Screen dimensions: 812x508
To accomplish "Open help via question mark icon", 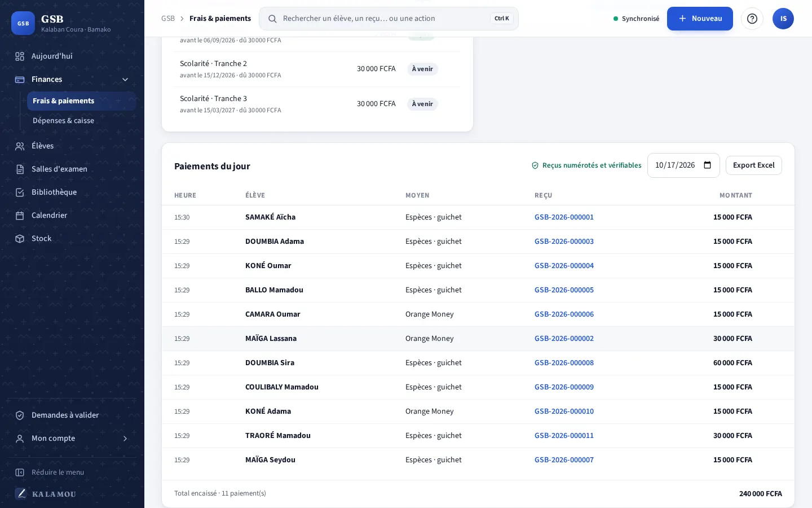I will coord(752,19).
